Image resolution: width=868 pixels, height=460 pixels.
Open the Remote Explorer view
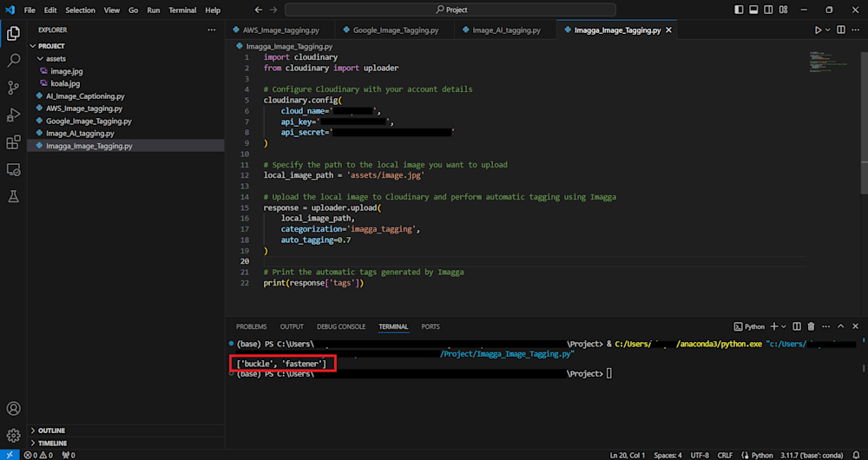[x=13, y=169]
